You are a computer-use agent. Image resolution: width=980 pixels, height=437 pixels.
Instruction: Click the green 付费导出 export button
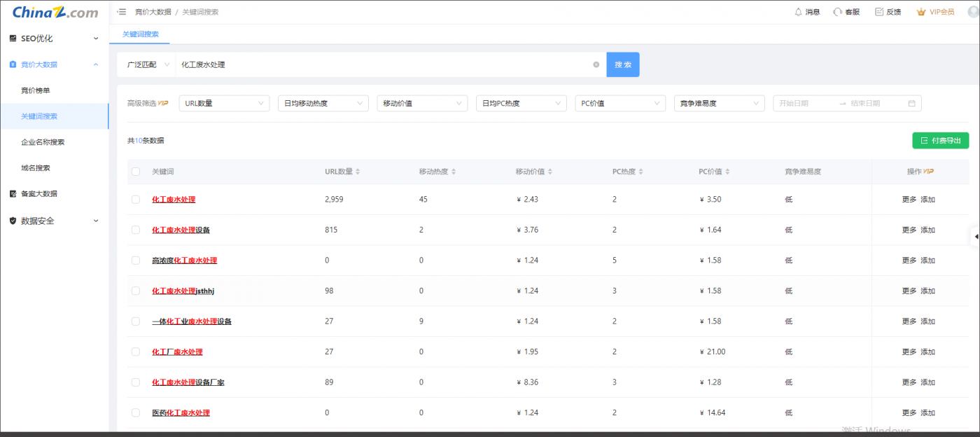click(940, 141)
